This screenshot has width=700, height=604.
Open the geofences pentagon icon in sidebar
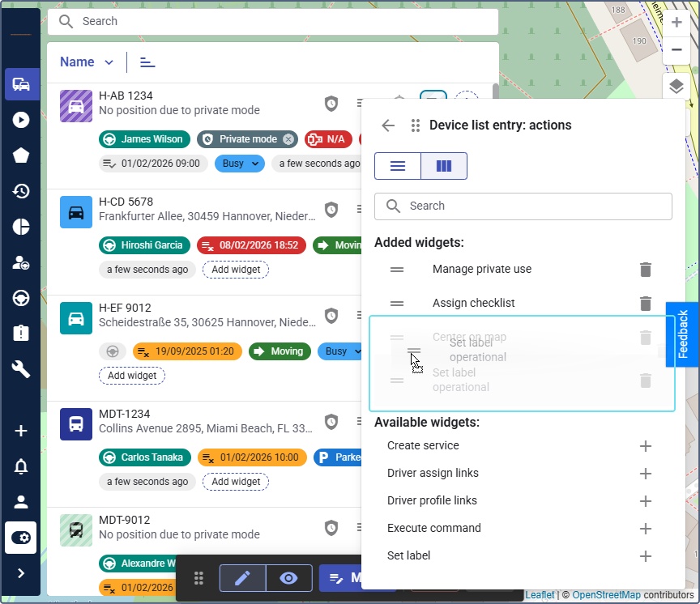click(21, 155)
